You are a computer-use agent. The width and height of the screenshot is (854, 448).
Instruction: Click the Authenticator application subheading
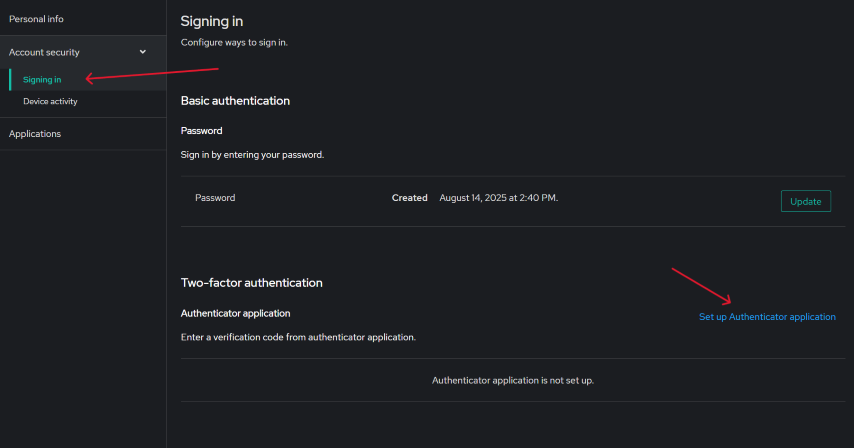tap(235, 313)
